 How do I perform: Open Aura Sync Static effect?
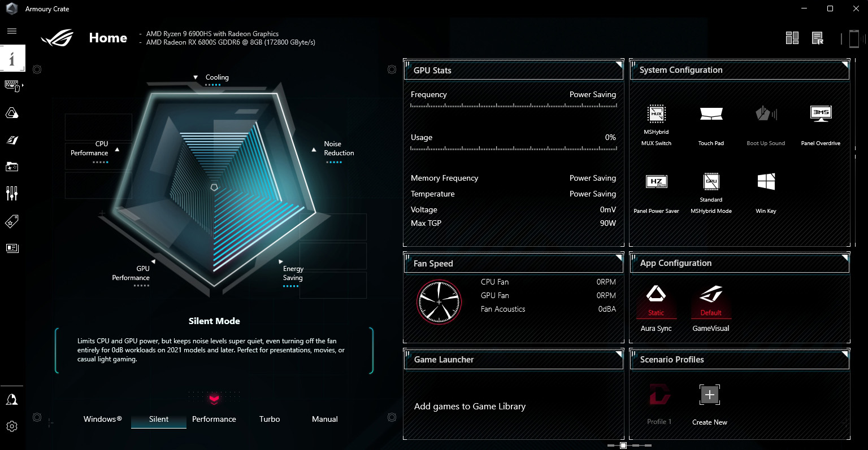tap(656, 308)
